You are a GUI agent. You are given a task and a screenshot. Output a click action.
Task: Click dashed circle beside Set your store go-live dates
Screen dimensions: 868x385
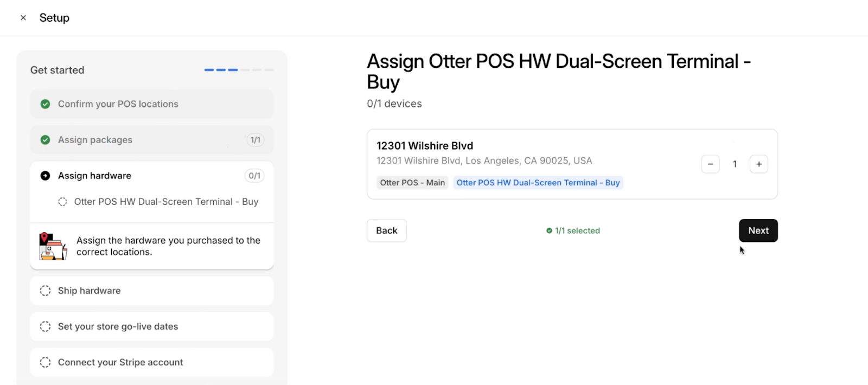coord(46,326)
